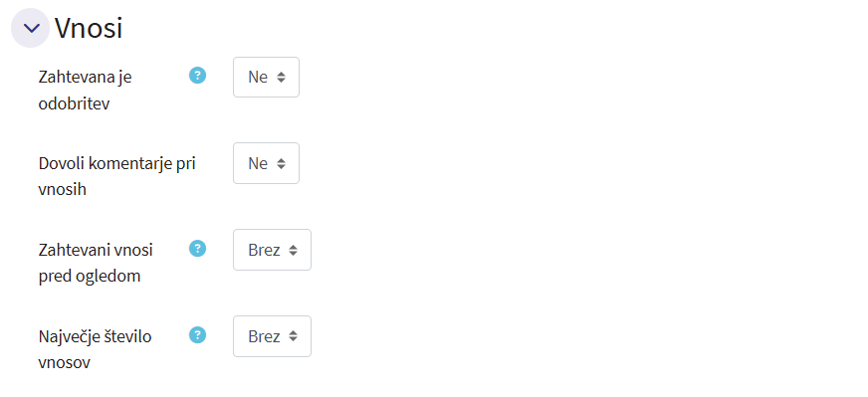Open the Zahtevana je odobritev dropdown
This screenshot has width=868, height=397.
click(266, 77)
